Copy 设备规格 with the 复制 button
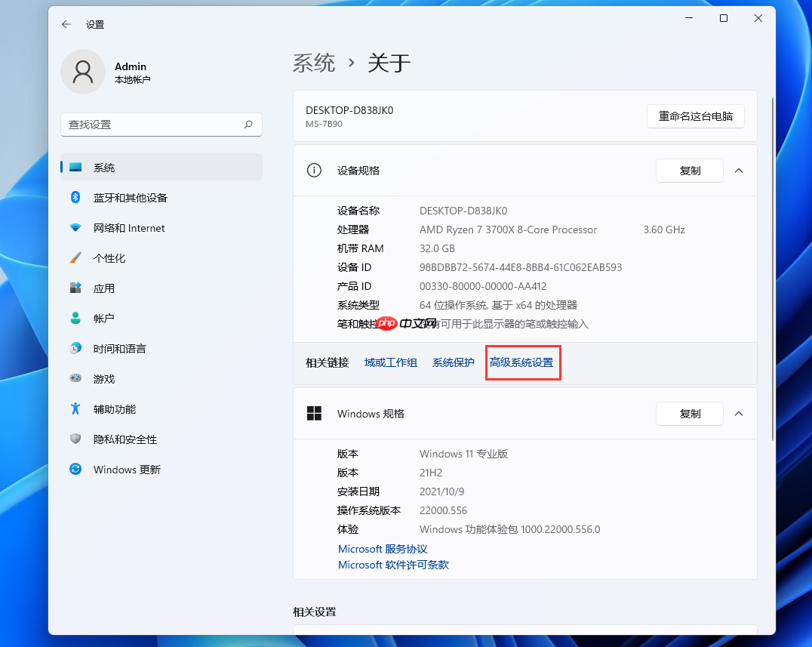This screenshot has width=812, height=647. [x=689, y=170]
